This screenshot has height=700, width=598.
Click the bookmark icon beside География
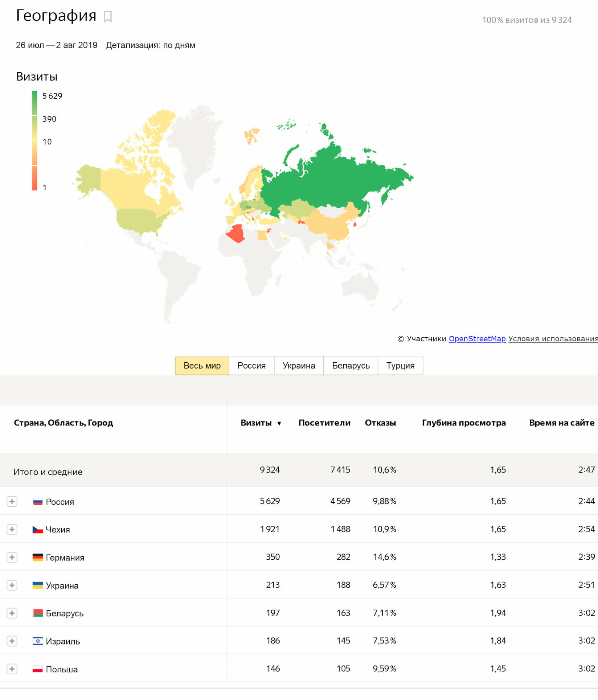coord(107,17)
